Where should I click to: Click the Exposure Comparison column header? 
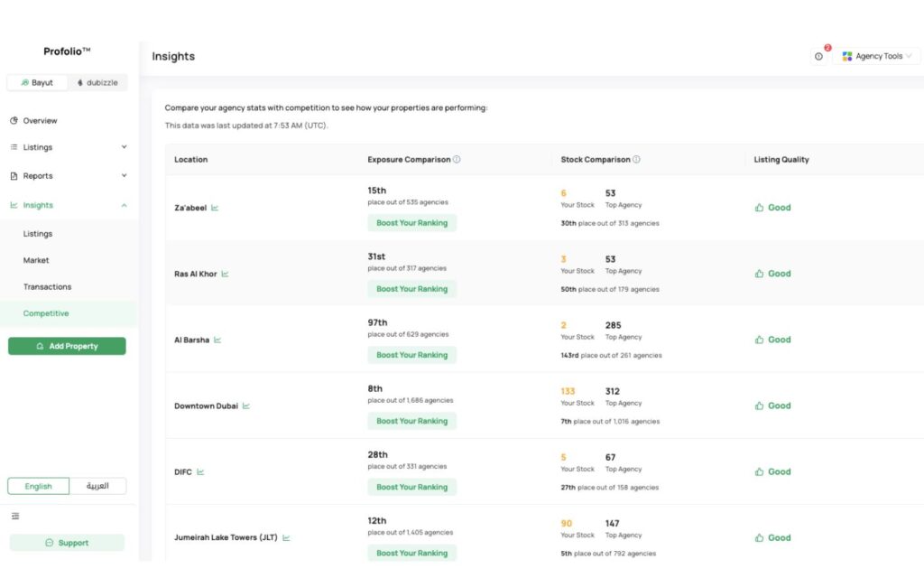[409, 159]
